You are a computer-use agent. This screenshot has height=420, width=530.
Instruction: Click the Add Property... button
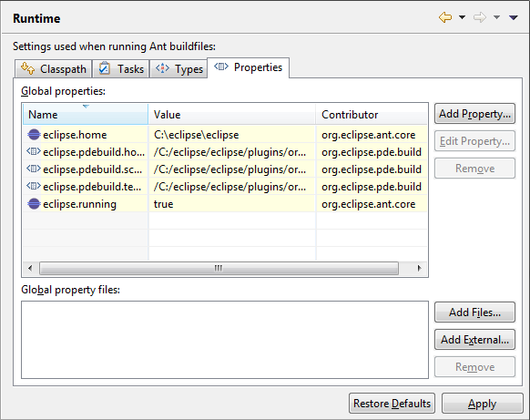coord(474,114)
